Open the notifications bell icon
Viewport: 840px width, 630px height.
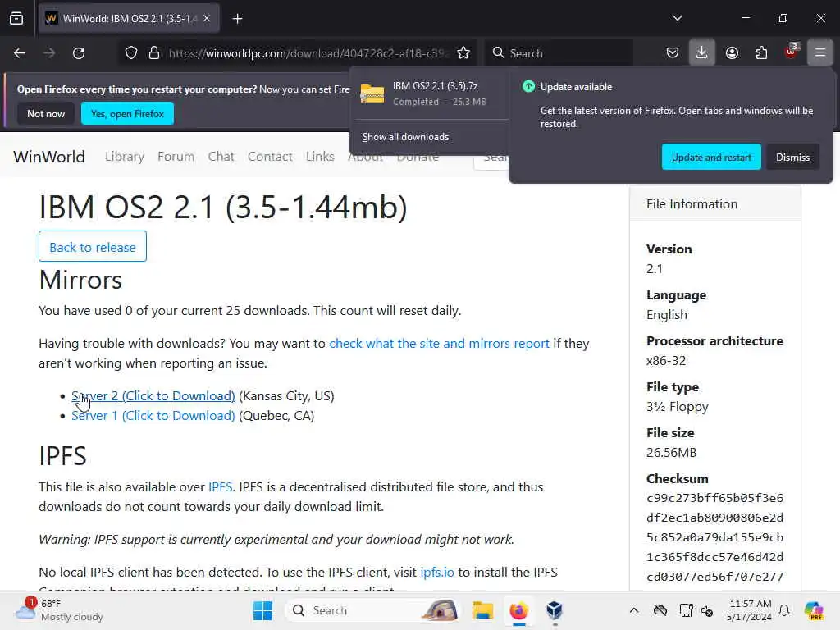point(784,610)
